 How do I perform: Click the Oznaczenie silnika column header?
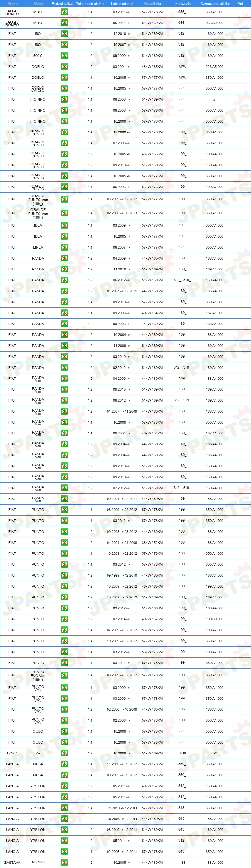tap(215, 4)
